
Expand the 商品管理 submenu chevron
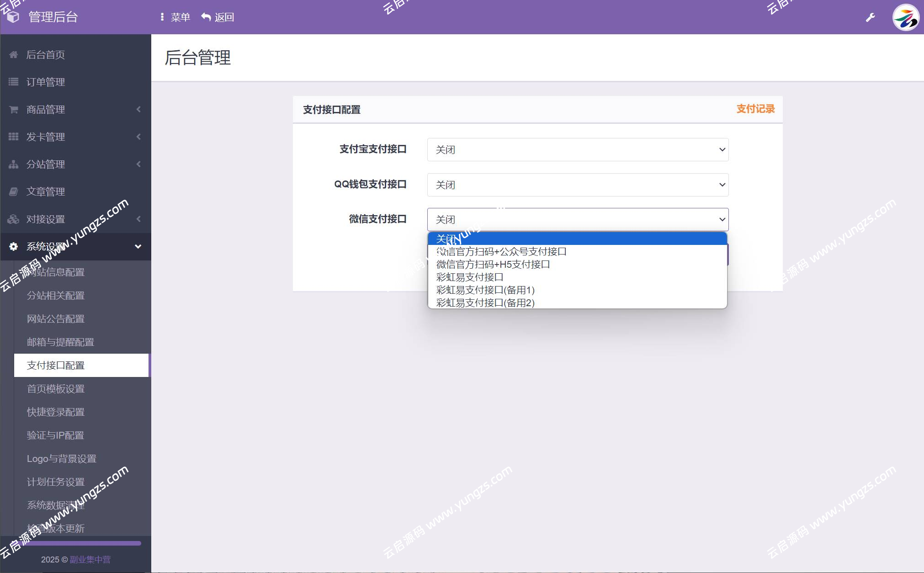pos(138,109)
